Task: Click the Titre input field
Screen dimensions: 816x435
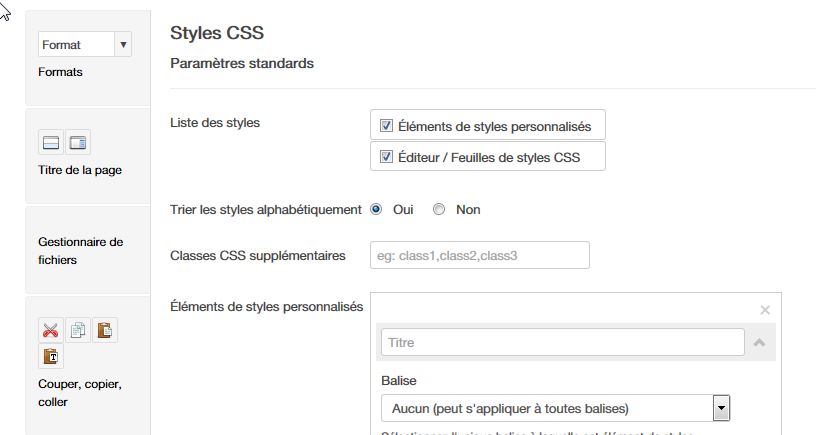Action: (x=563, y=342)
